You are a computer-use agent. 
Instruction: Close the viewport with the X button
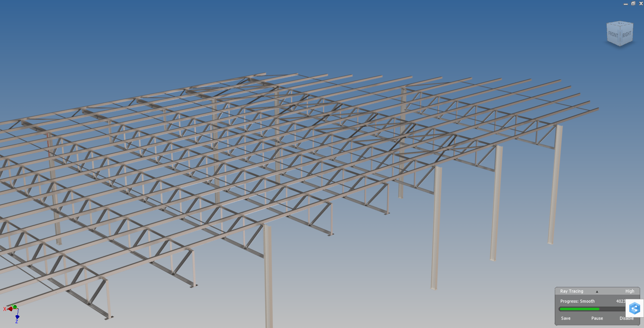641,3
